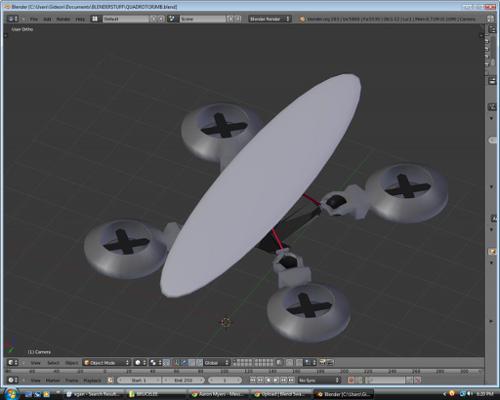Open the 3D viewport Object menu

coord(71,363)
